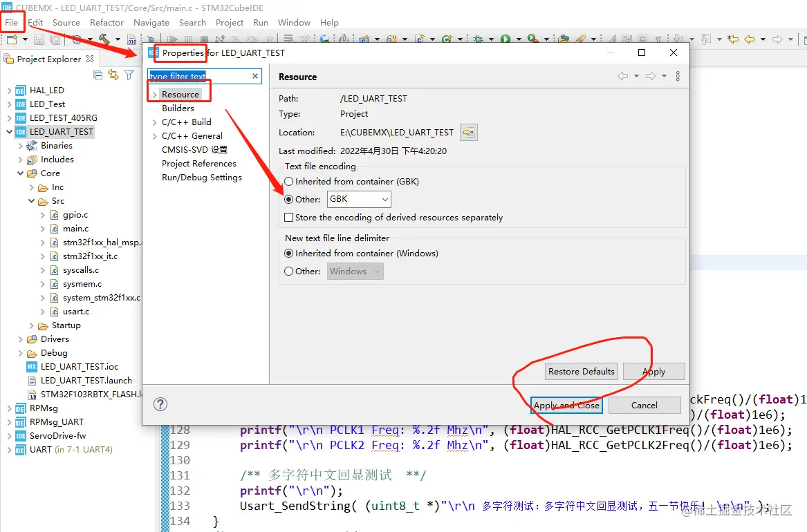Open the Window menu
807x532 pixels.
[x=295, y=23]
